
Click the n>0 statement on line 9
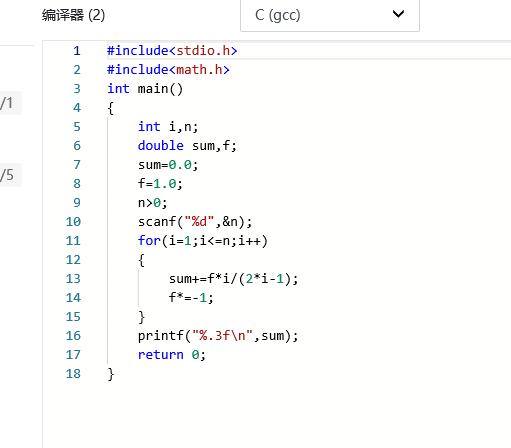pyautogui.click(x=152, y=203)
